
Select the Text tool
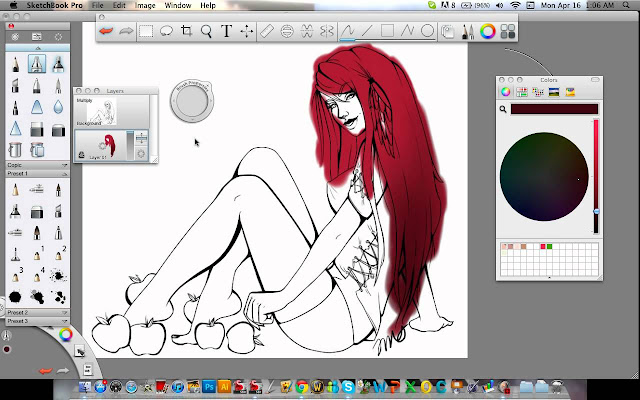[x=227, y=31]
